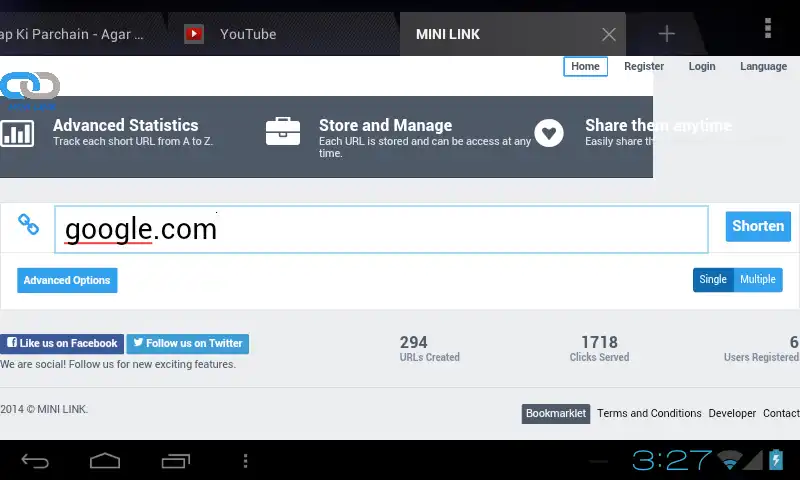
Task: Expand Advanced Options
Action: click(x=67, y=280)
